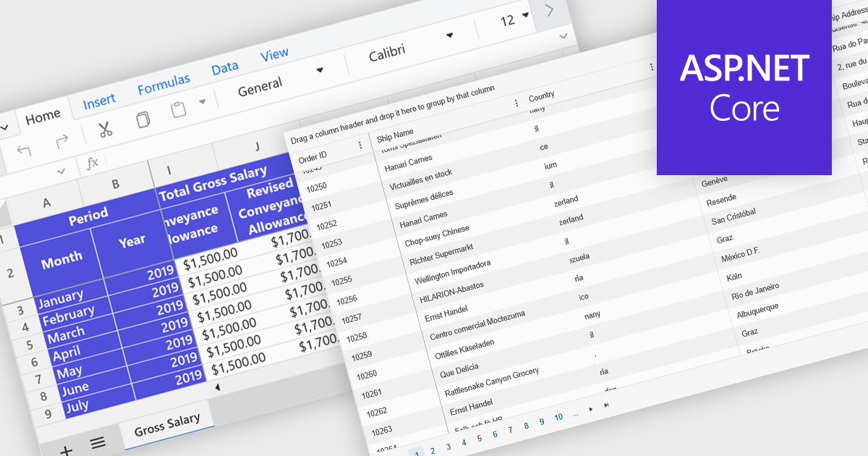Open the Calibri font family dropdown
Viewport: 868px width, 456px height.
tap(448, 35)
